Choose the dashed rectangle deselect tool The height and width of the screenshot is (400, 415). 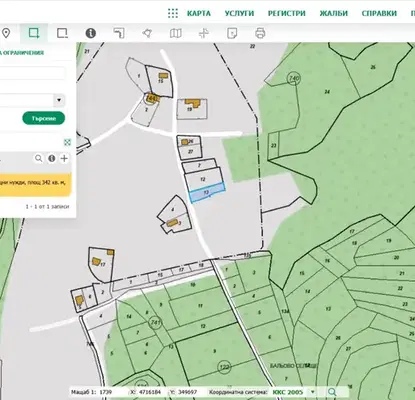(62, 33)
